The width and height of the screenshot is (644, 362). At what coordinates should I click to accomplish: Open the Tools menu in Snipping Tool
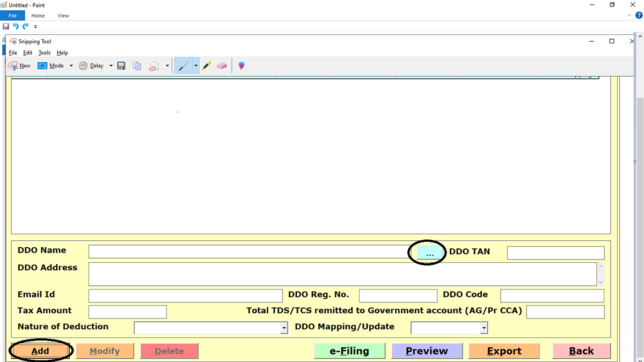tap(45, 53)
